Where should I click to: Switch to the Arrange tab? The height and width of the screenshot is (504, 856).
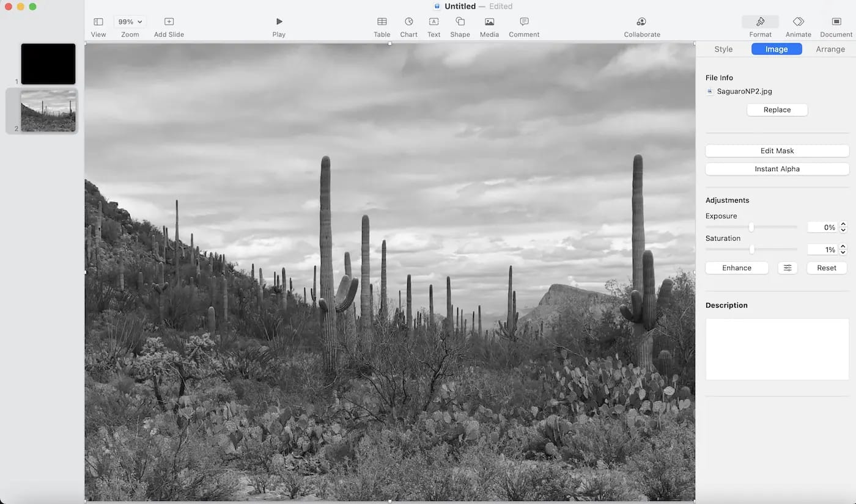click(x=830, y=49)
